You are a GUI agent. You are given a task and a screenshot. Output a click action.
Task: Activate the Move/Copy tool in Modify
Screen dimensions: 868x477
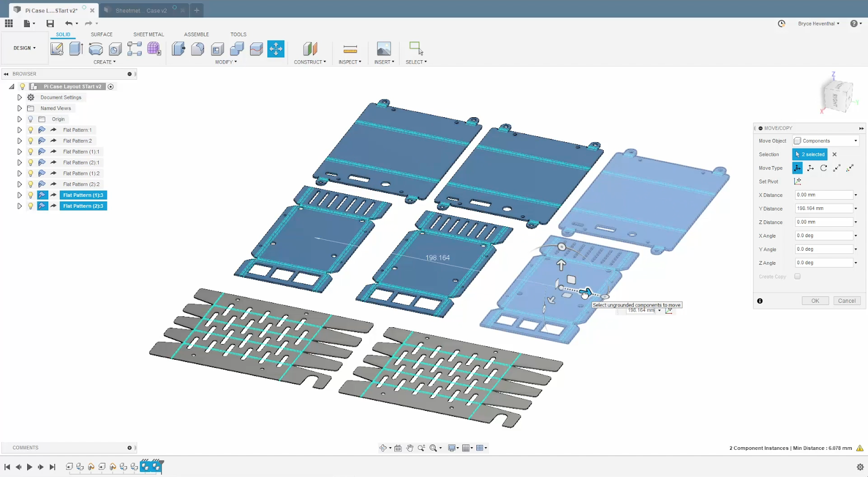[x=276, y=49]
